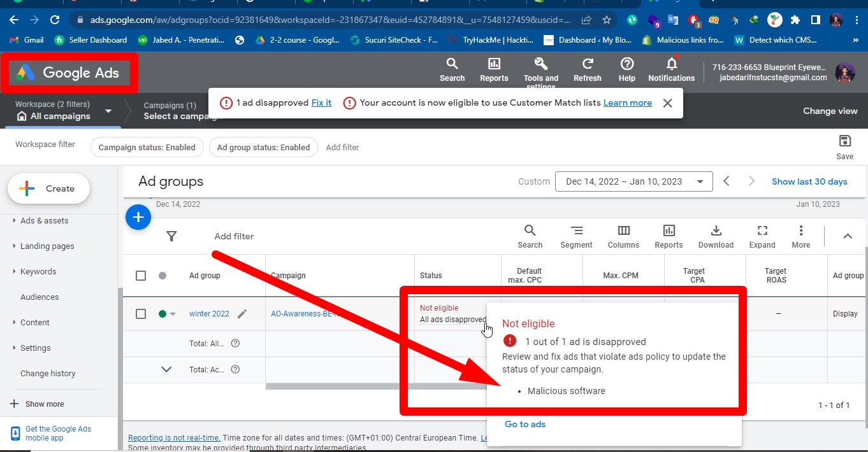Viewport: 868px width, 452px height.
Task: Open the Segment tool
Action: (x=576, y=236)
